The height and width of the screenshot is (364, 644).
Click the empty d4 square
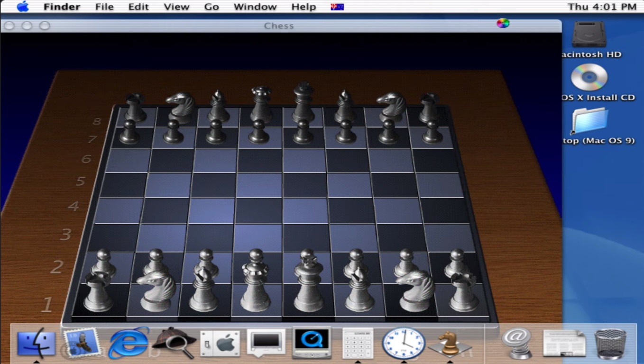(259, 210)
